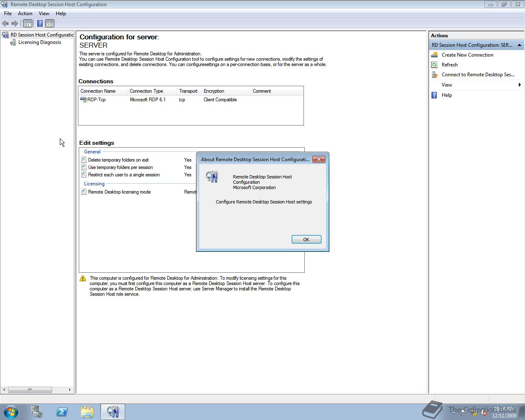This screenshot has width=525, height=420.
Task: Click the Connect to Remote Desktop Session icon
Action: coord(434,75)
